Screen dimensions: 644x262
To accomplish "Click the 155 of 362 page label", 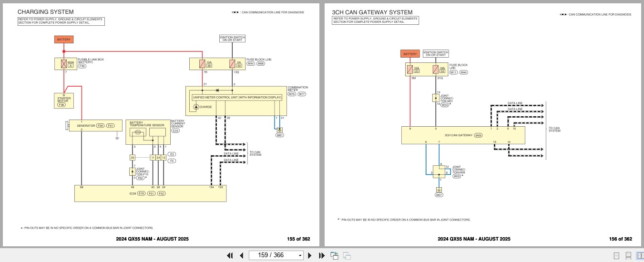I will 298,239.
